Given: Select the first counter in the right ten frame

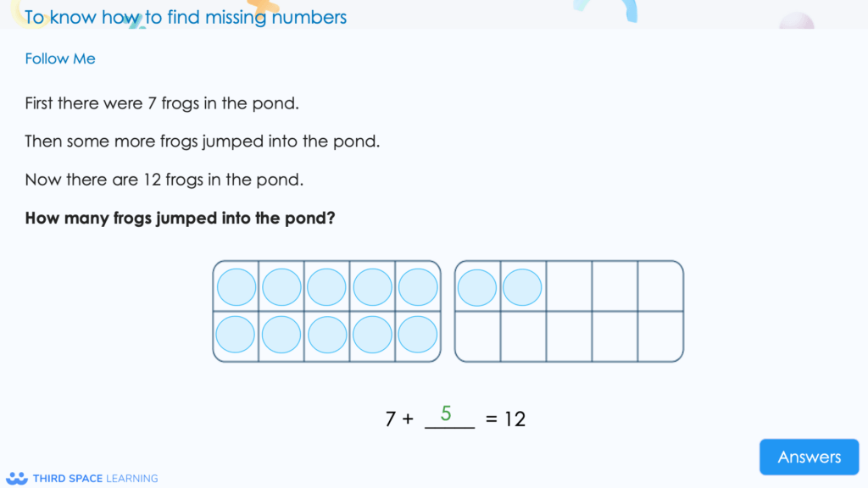Looking at the screenshot, I should (476, 286).
